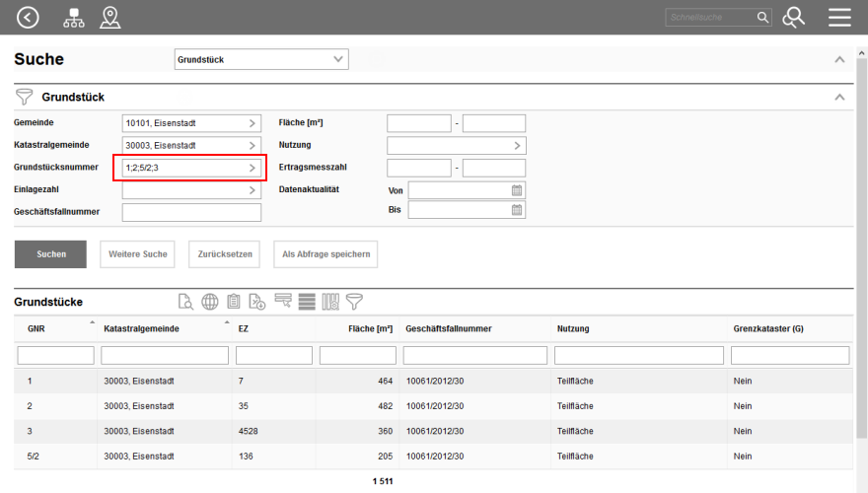Click the back arrow in the top bar
Screen dimensions: 868x493
pyautogui.click(x=29, y=17)
